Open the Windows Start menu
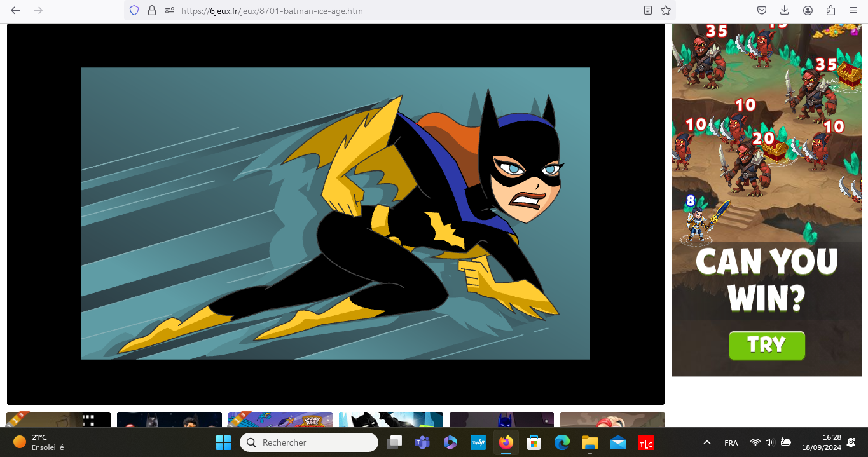The image size is (868, 457). click(x=223, y=442)
